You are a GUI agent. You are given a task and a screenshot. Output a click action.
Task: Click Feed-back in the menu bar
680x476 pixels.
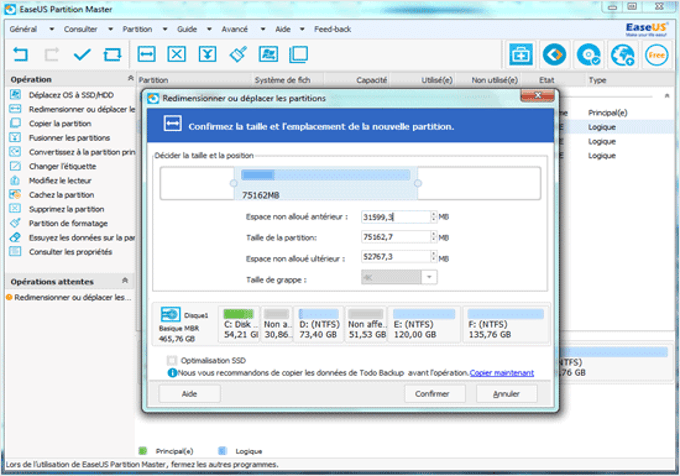tap(332, 29)
